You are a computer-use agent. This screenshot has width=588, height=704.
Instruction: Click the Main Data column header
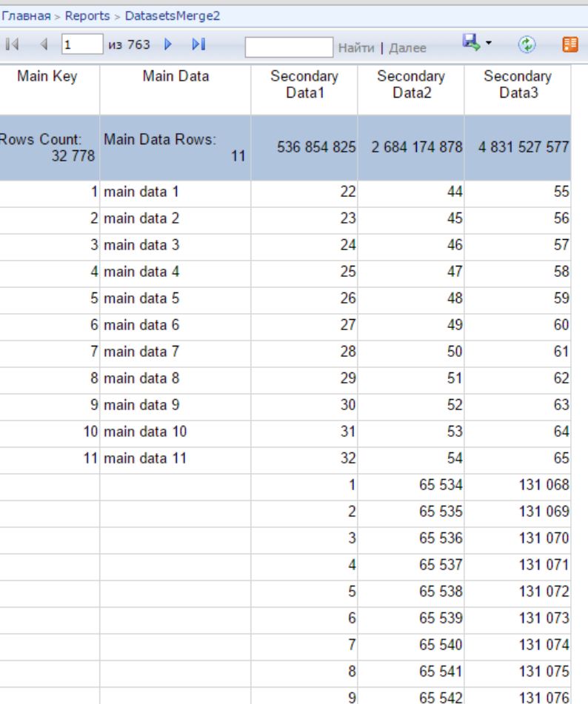coord(176,76)
